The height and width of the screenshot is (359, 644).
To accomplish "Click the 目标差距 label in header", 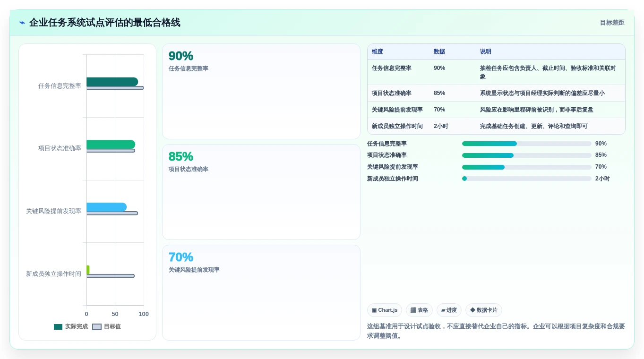I will coord(612,23).
